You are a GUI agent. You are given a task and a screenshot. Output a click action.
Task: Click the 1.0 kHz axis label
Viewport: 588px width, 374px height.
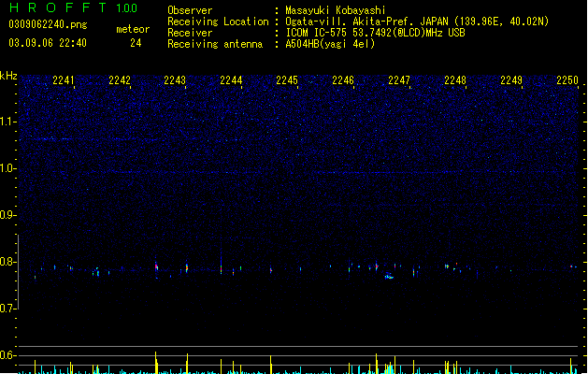tap(8, 168)
